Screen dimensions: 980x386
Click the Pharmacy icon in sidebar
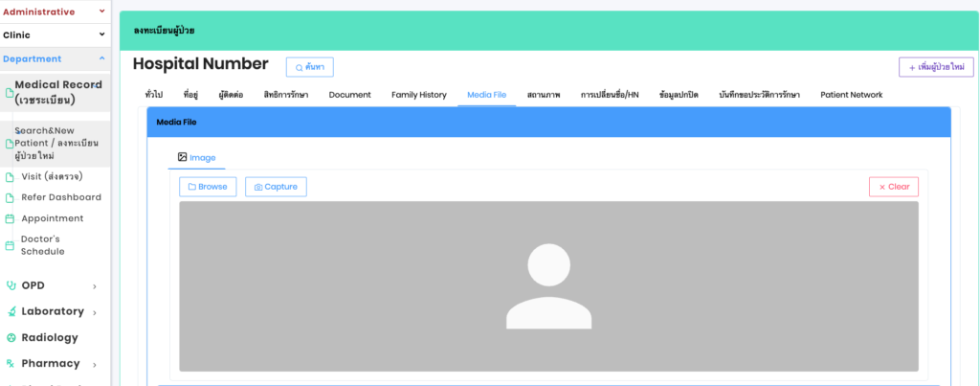(x=11, y=364)
